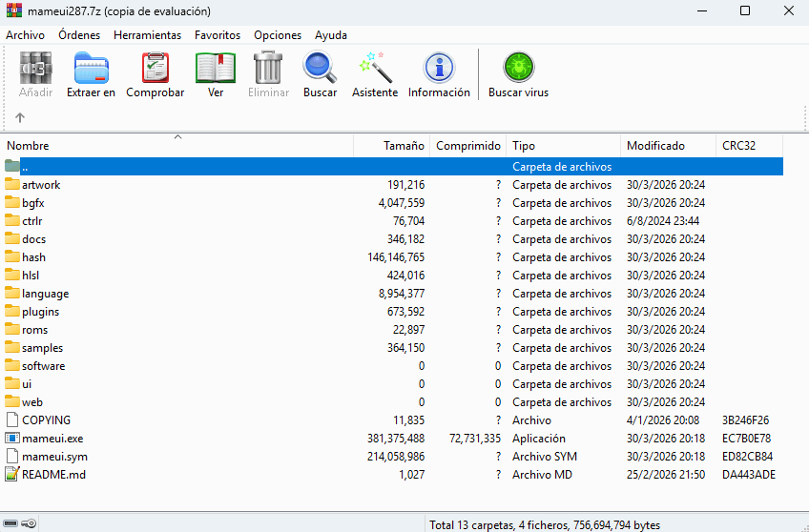809x532 pixels.
Task: Click the Añadir archive icon
Action: tap(35, 68)
